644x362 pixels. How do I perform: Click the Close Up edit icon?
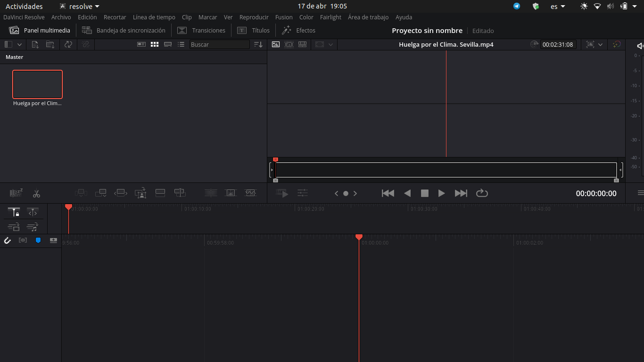pyautogui.click(x=140, y=193)
